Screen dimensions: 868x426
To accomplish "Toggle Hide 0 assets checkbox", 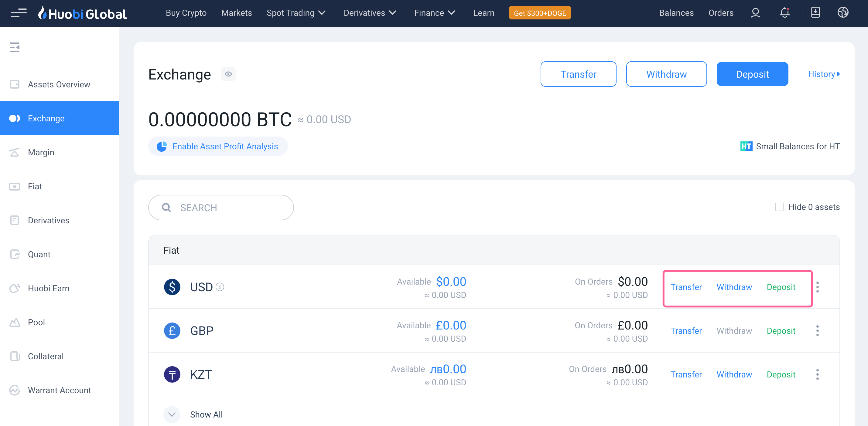I will tap(779, 207).
